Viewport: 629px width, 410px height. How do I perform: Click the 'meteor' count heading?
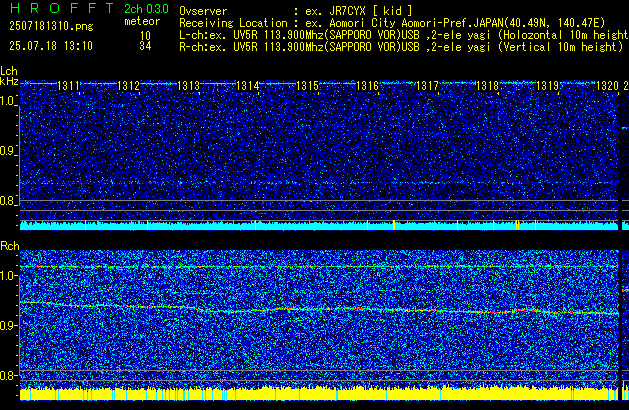point(142,21)
